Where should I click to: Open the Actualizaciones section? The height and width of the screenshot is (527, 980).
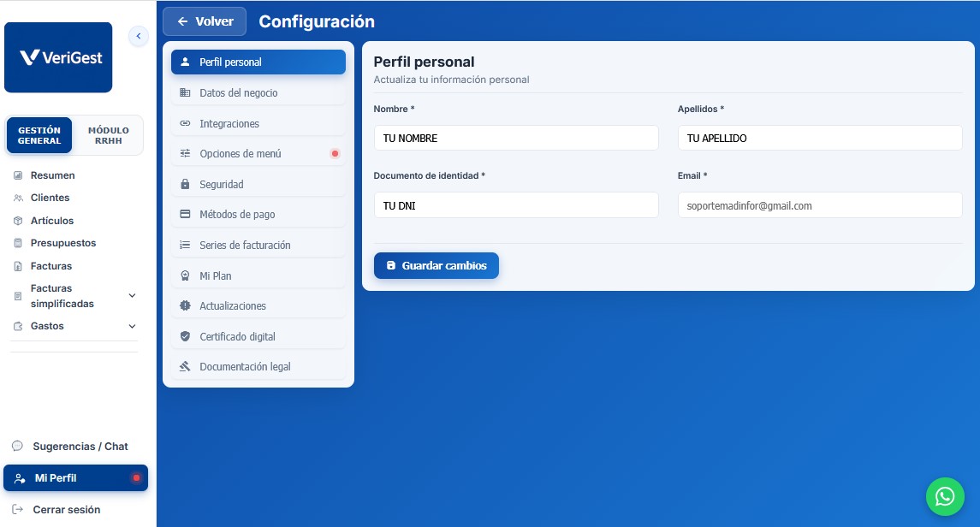258,306
